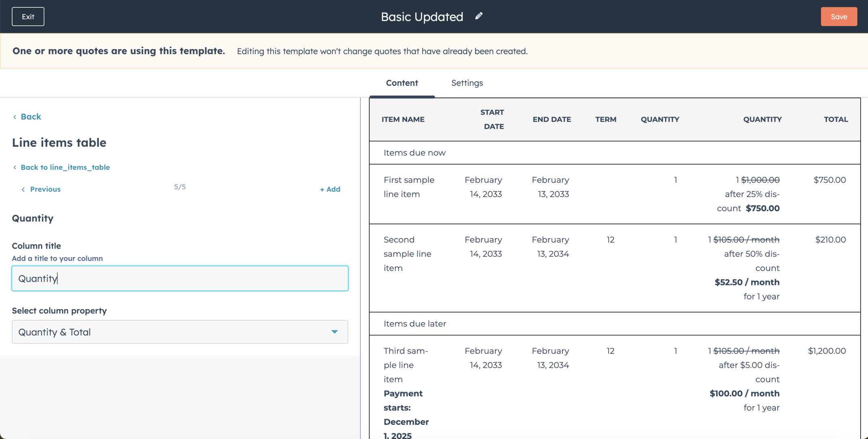
Task: Switch to the Settings tab
Action: tap(467, 83)
